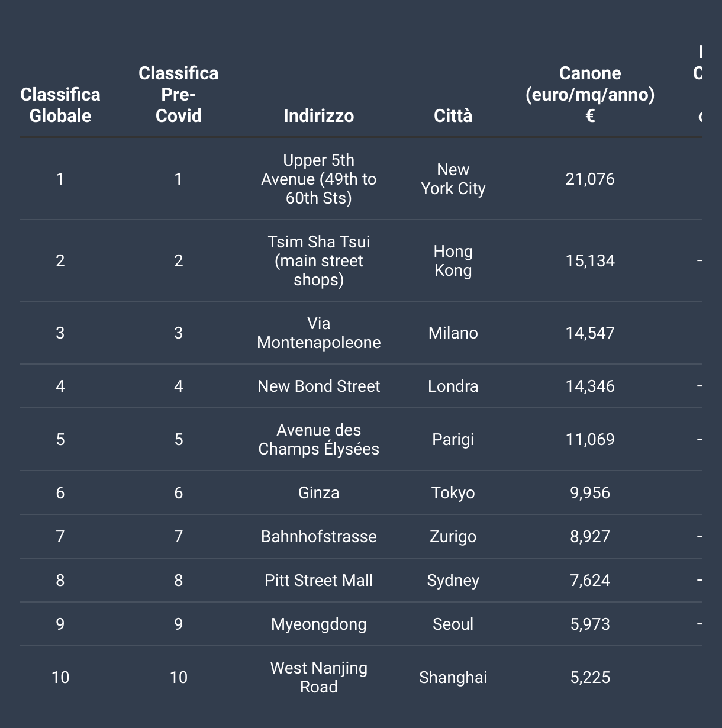Select the Milano city cell
Image resolution: width=722 pixels, height=728 pixels.
point(453,333)
